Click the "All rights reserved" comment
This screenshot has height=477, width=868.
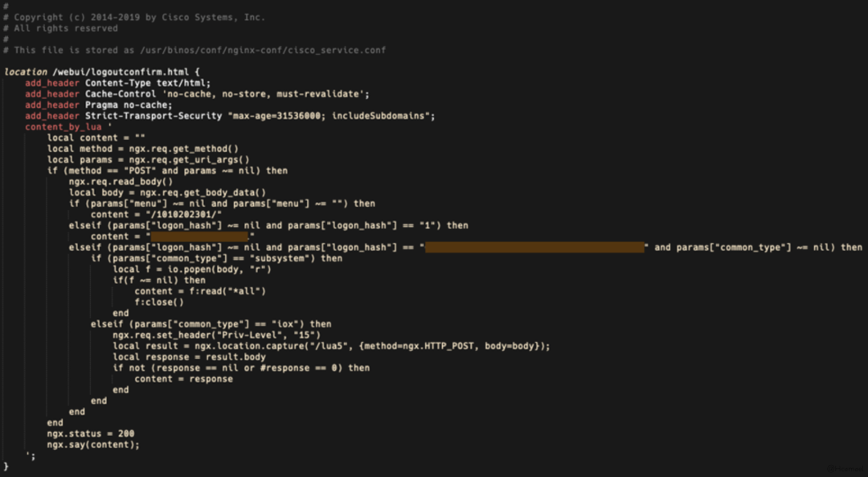click(x=65, y=28)
